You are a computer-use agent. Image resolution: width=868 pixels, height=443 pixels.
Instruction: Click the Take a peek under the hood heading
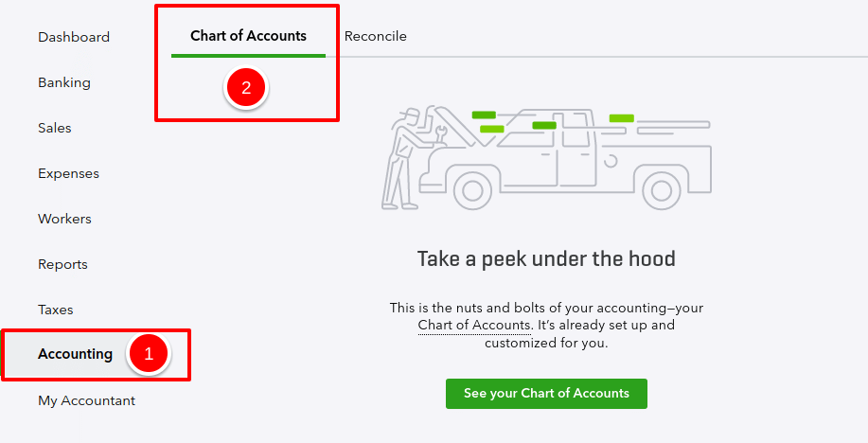coord(546,258)
